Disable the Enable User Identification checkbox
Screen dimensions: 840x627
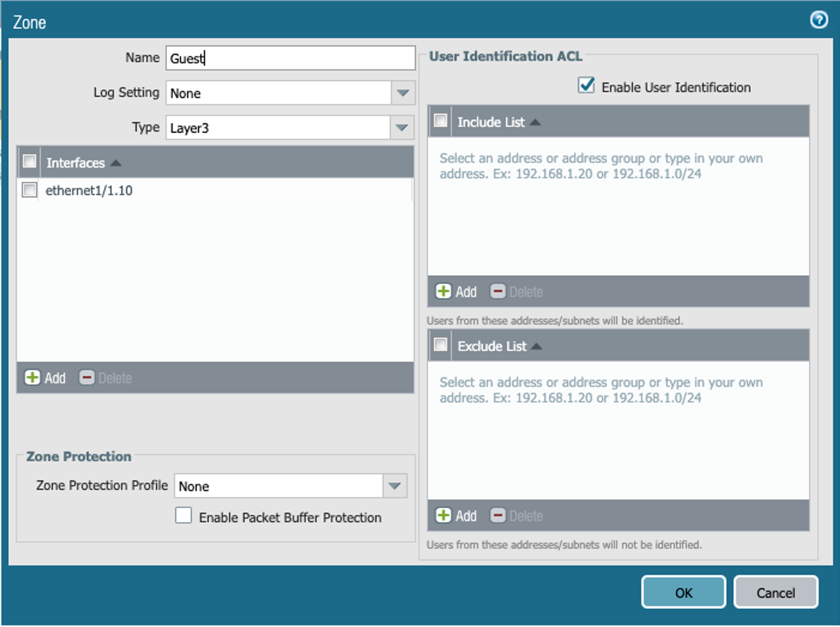(x=585, y=86)
